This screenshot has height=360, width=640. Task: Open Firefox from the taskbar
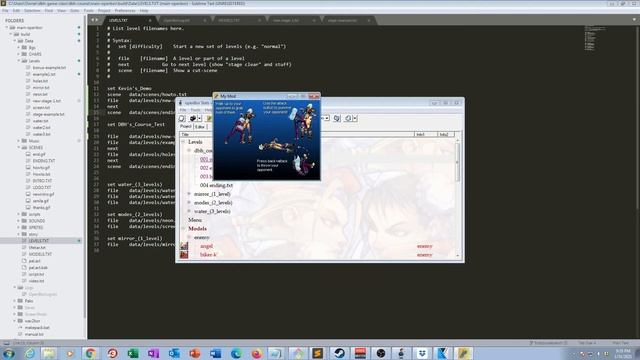257,353
